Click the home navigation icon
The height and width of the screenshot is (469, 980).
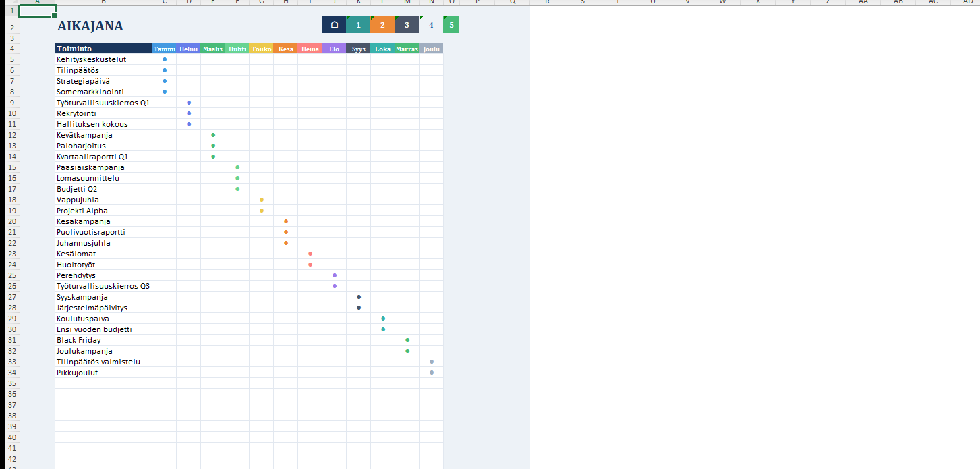[334, 25]
